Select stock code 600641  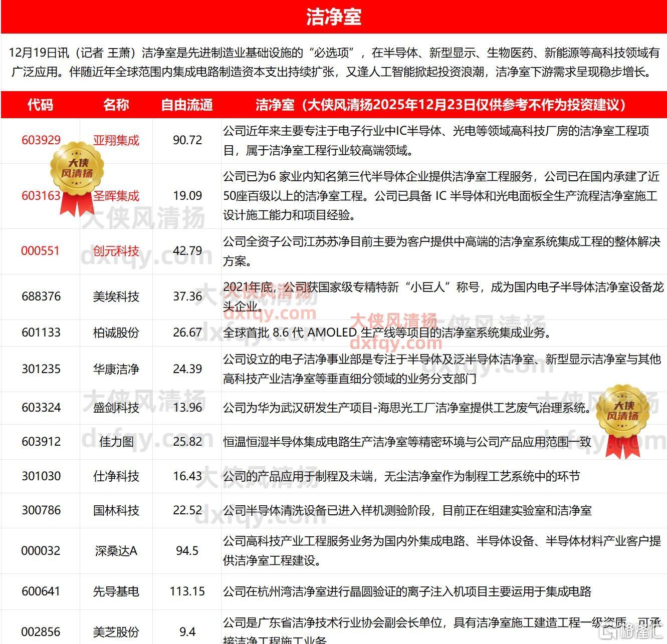click(x=41, y=591)
